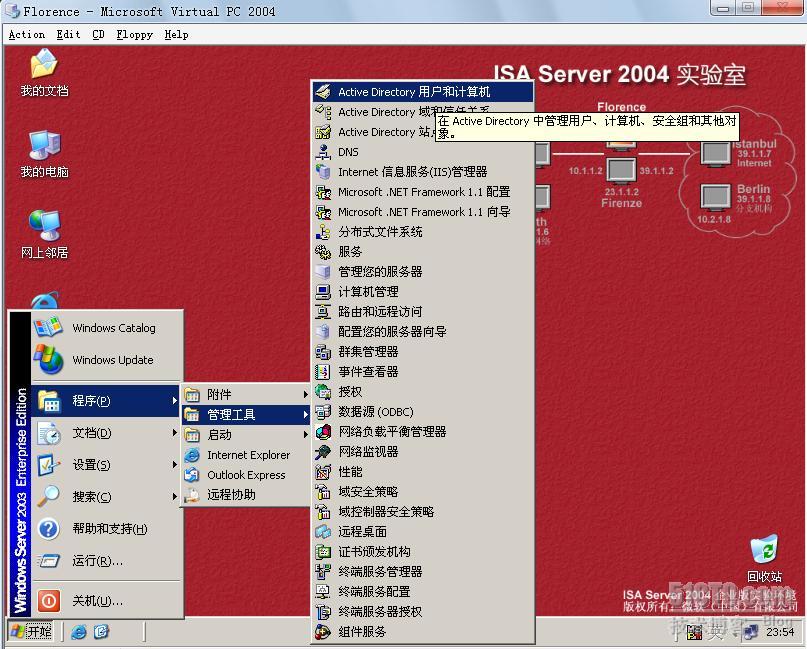Select Active Directory 用户和计算机 menu entry
807x649 pixels.
(423, 92)
